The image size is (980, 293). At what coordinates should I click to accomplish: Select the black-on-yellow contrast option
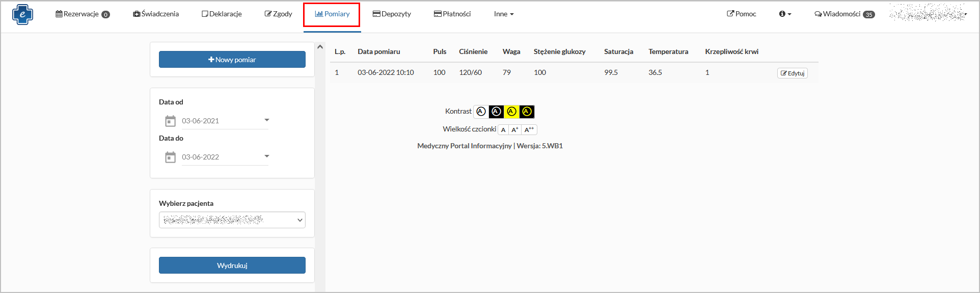coord(511,112)
